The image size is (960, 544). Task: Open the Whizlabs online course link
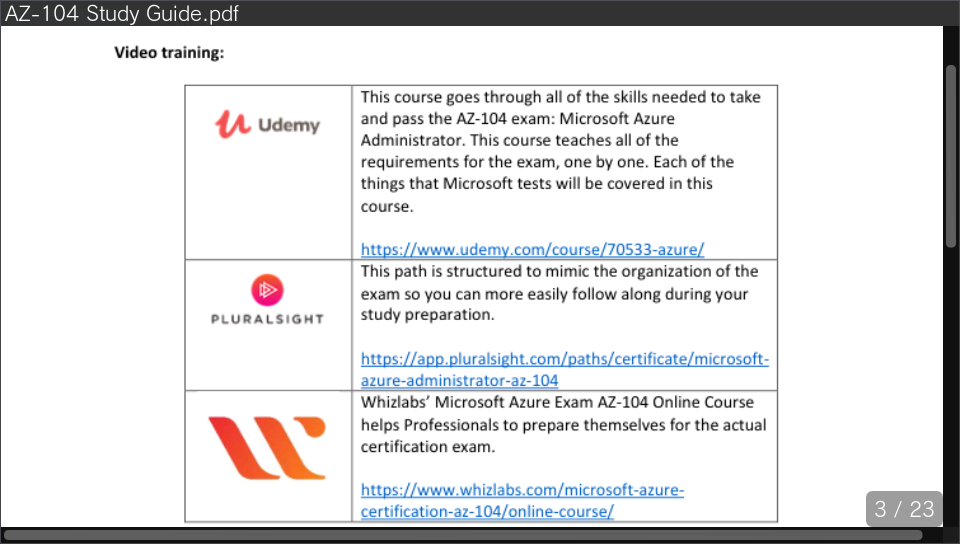(522, 501)
